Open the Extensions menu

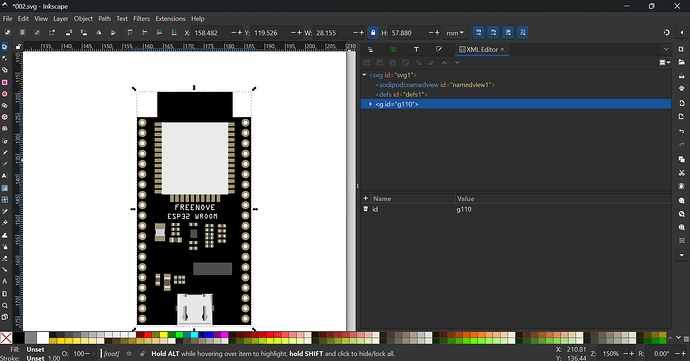(x=170, y=18)
